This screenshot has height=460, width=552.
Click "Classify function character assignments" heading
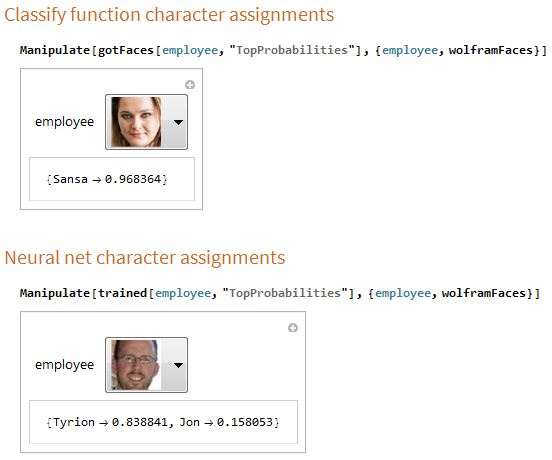pos(169,15)
